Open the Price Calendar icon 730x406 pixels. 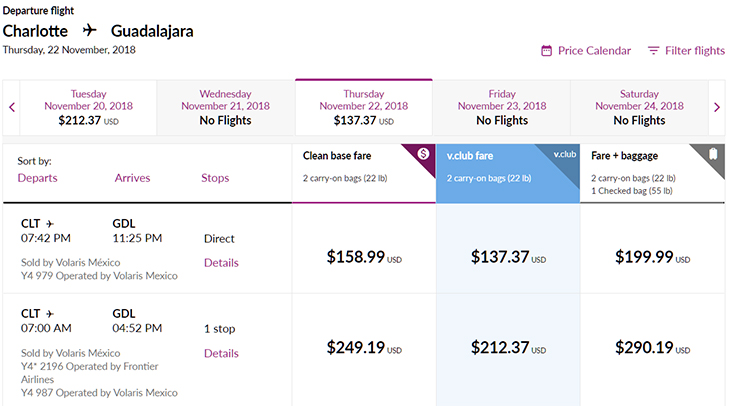[546, 50]
